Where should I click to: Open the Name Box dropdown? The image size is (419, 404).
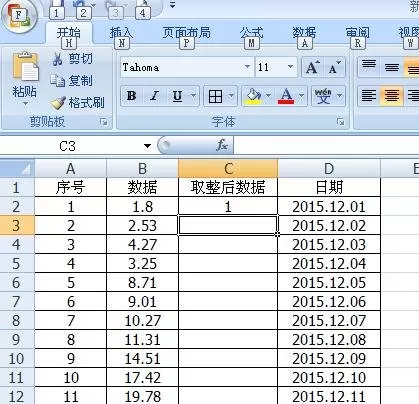(147, 146)
